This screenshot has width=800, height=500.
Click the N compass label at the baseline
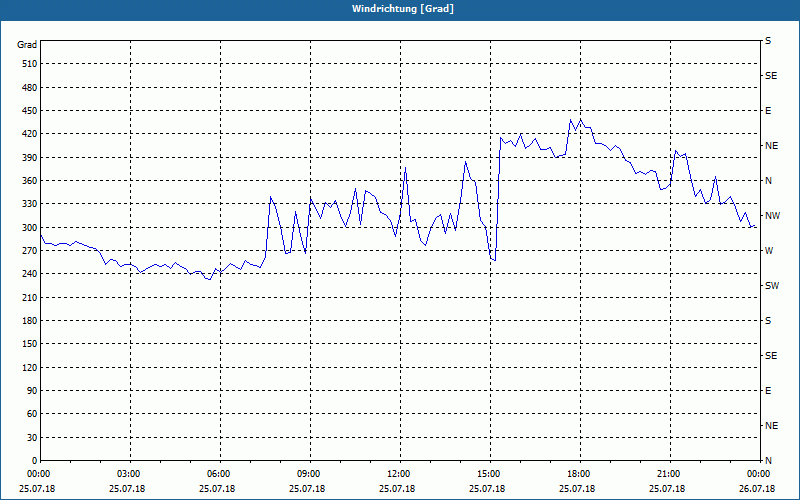(x=768, y=461)
